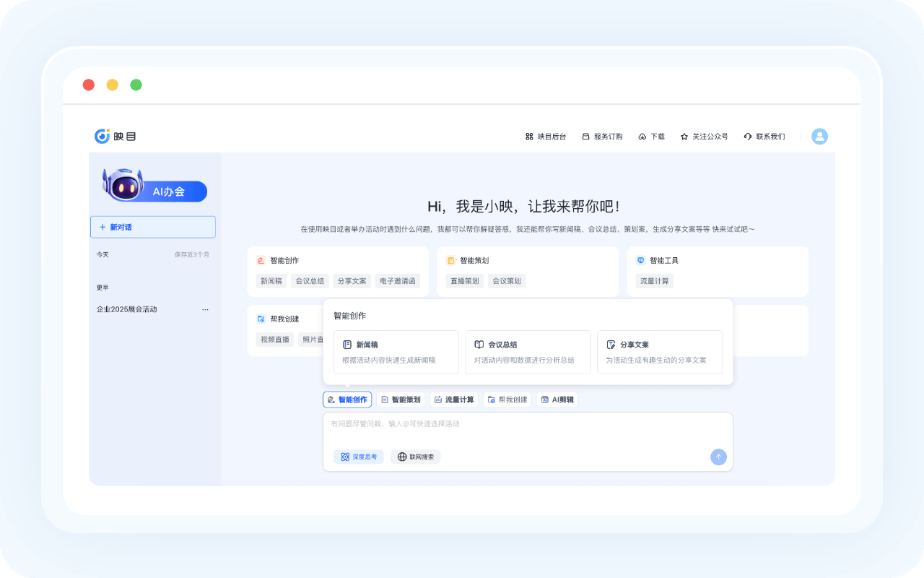Select the 流量计算 chip above input
Viewport: 924px width, 578px height.
[x=454, y=400]
